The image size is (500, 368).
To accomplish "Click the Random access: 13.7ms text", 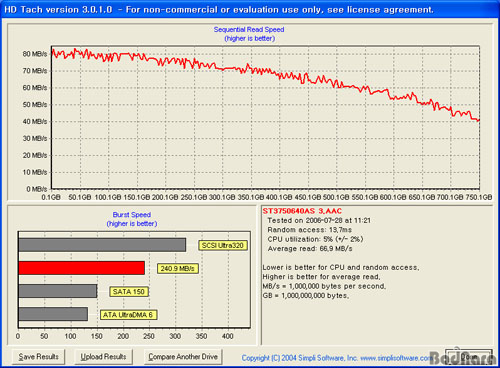I will click(x=310, y=230).
